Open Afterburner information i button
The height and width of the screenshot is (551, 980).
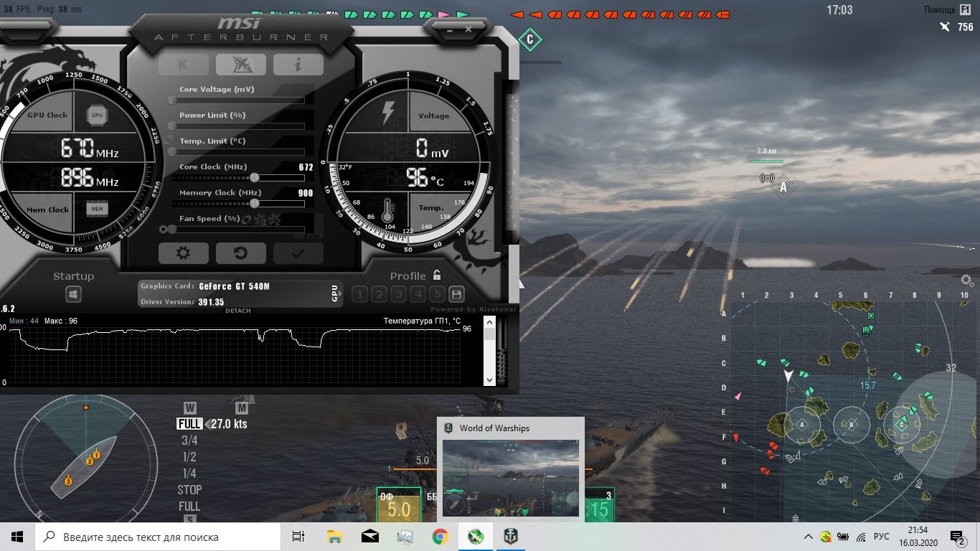pos(298,65)
